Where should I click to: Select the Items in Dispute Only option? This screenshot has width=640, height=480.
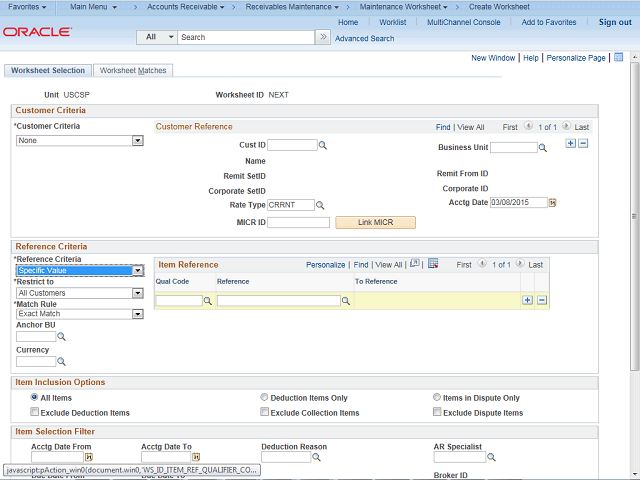coord(437,398)
